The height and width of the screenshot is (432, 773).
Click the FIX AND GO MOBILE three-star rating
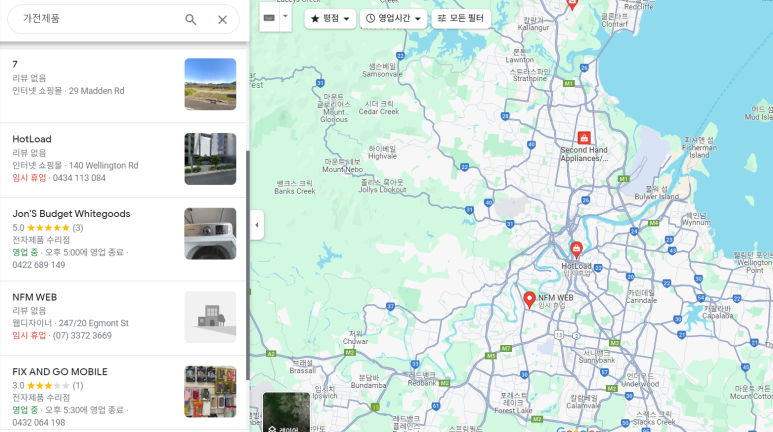[48, 385]
